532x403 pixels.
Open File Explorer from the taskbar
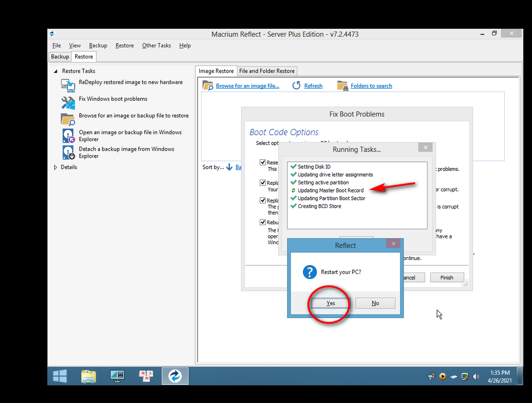[89, 376]
